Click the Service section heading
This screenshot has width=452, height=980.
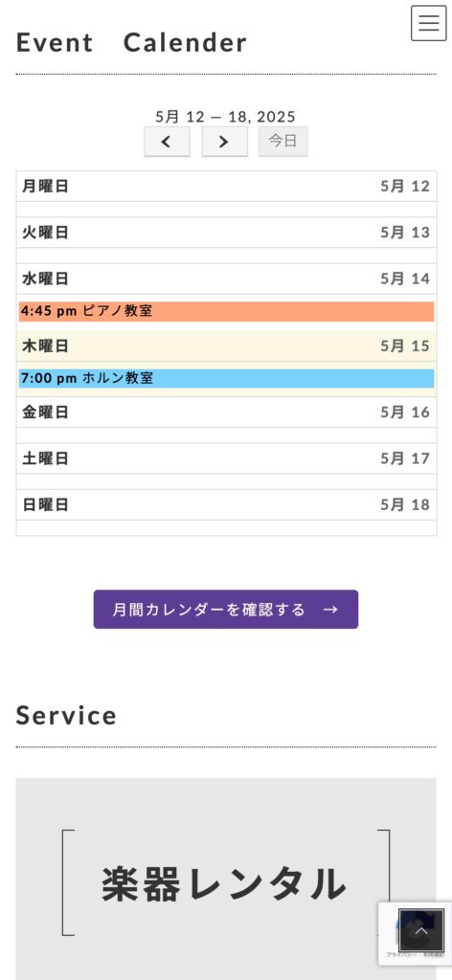66,715
